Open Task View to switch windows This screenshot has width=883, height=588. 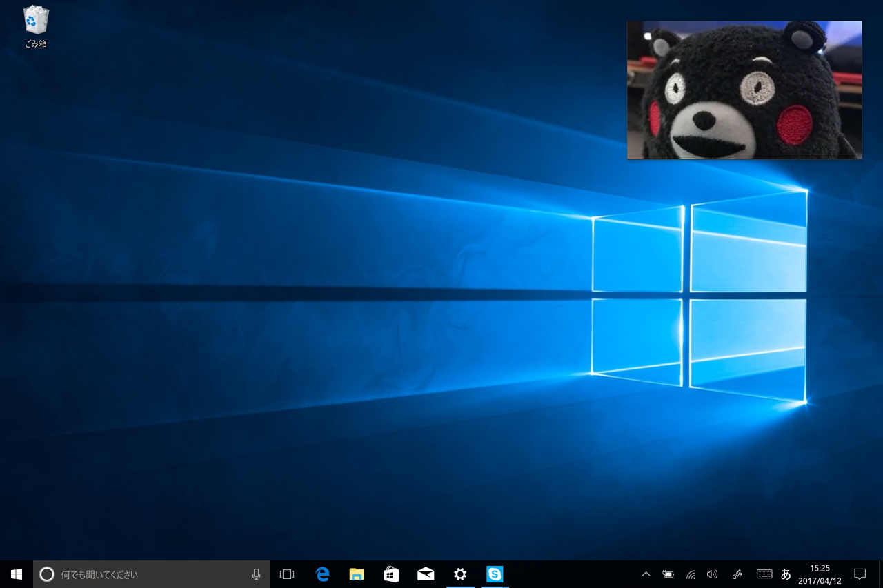[286, 574]
